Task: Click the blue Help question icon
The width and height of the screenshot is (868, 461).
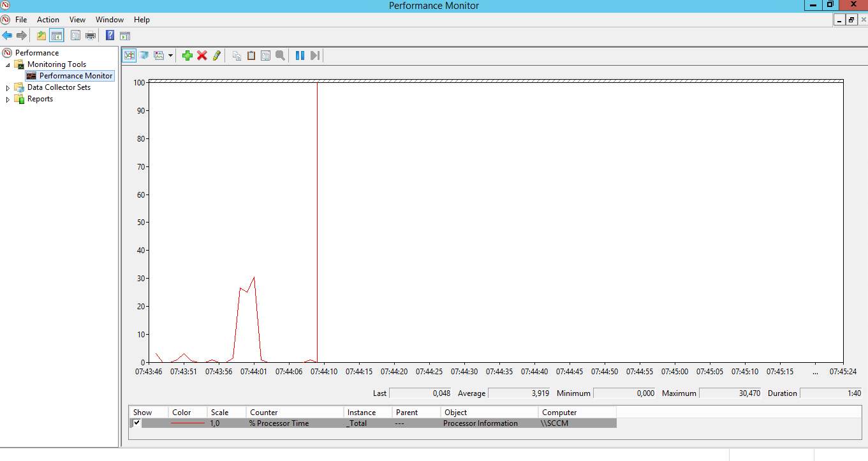Action: click(110, 36)
